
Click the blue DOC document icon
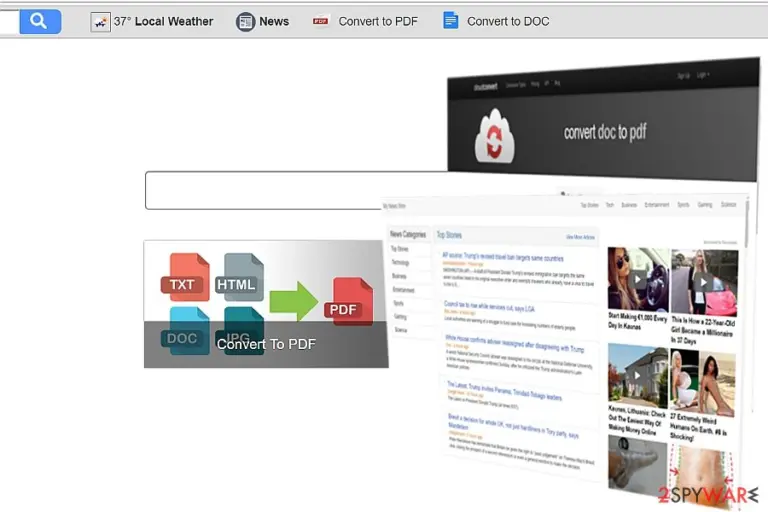click(451, 21)
